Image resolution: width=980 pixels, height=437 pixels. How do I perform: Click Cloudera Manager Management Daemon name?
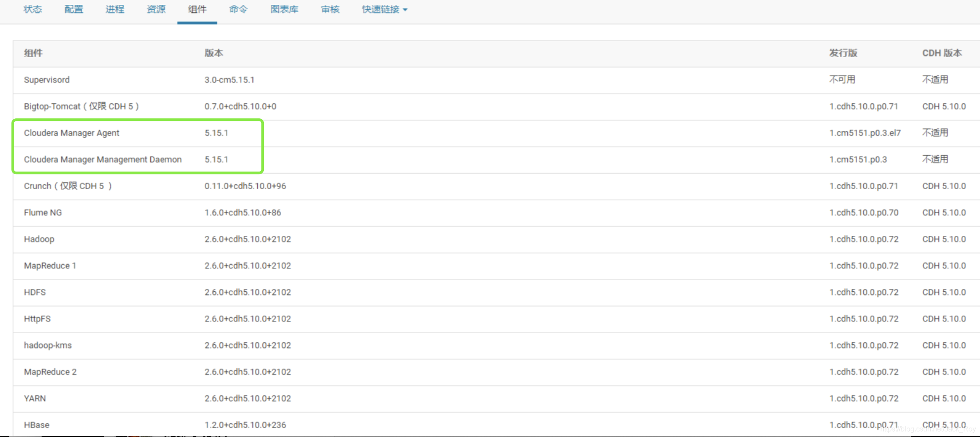(103, 160)
